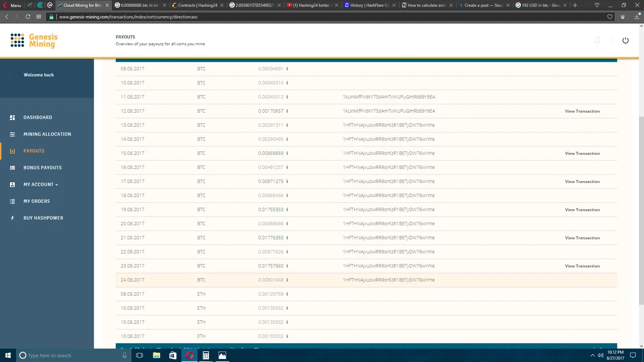Open File Explorer from taskbar
644x362 pixels.
point(156,355)
